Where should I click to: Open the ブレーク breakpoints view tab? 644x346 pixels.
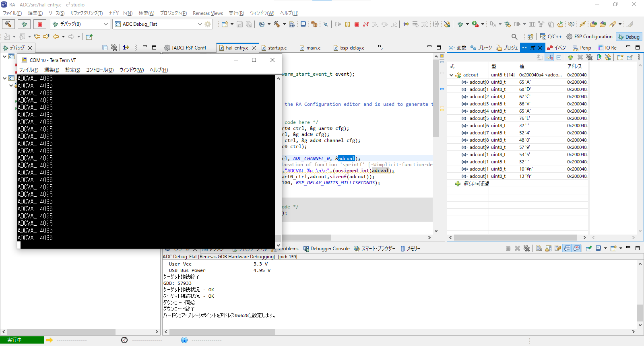pyautogui.click(x=481, y=47)
